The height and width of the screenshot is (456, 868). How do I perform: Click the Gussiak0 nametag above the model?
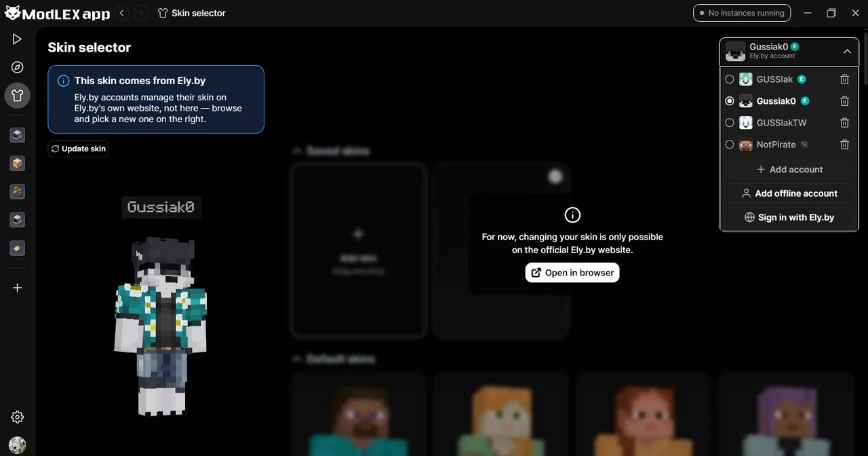(161, 207)
